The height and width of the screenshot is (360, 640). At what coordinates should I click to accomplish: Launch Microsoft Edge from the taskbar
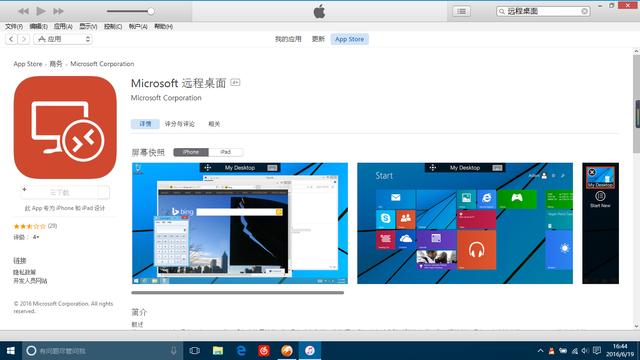241,351
